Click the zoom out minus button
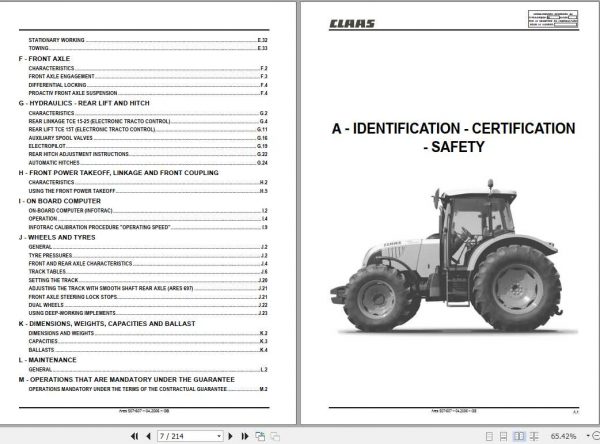The height and width of the screenshot is (444, 600). pos(596,436)
